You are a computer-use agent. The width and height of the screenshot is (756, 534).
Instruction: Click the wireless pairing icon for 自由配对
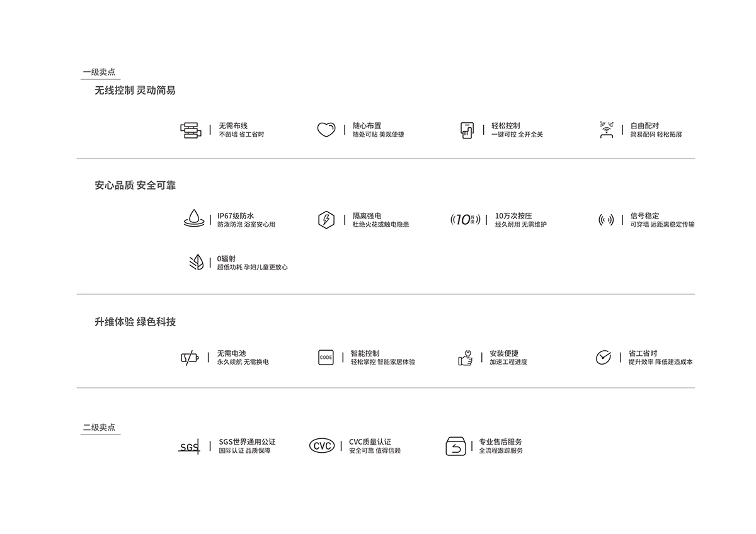(x=607, y=130)
